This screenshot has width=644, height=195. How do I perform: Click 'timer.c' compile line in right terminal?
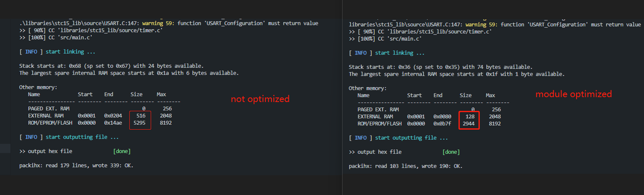click(420, 31)
